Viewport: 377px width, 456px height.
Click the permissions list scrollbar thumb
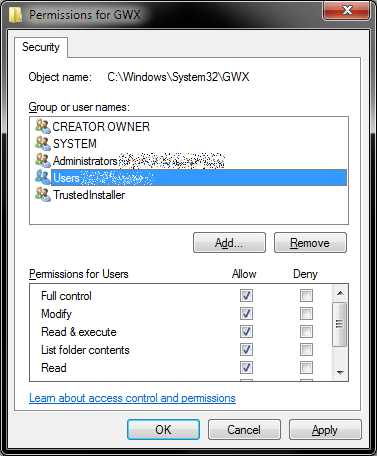point(340,324)
